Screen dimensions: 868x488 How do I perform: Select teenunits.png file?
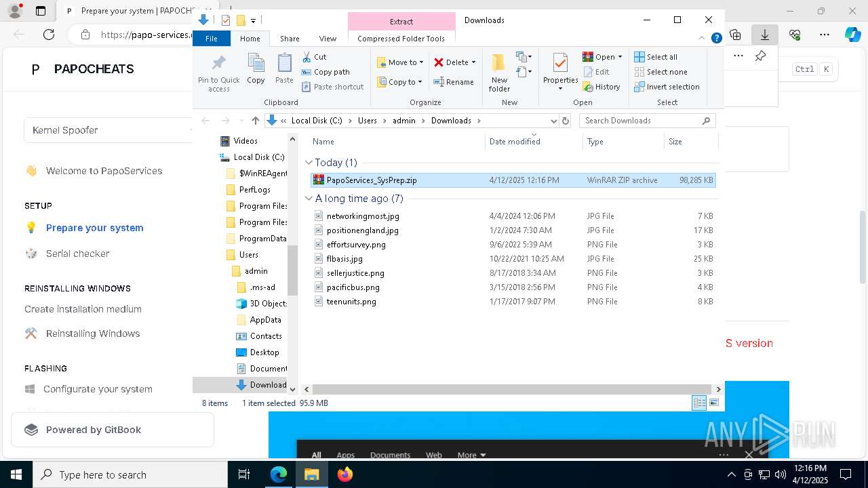tap(513, 302)
